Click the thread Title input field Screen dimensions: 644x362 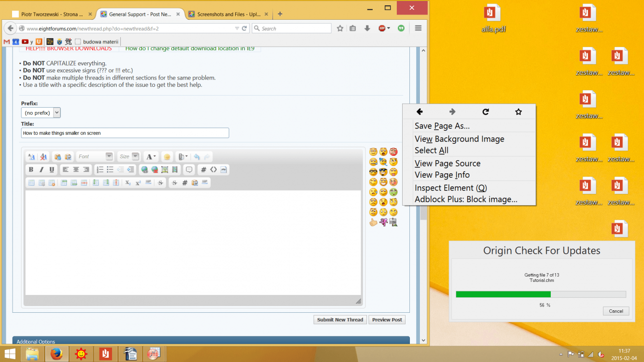pos(125,133)
